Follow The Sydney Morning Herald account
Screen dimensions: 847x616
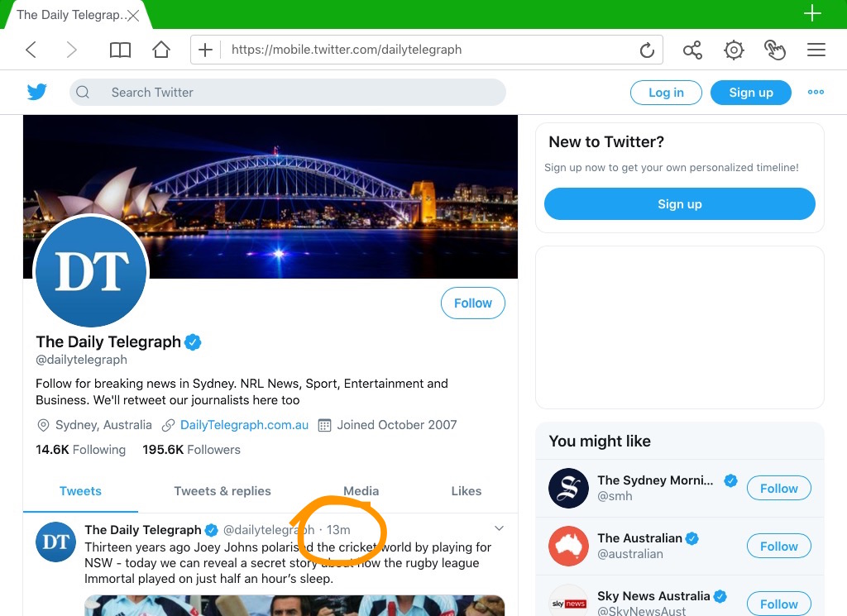778,489
